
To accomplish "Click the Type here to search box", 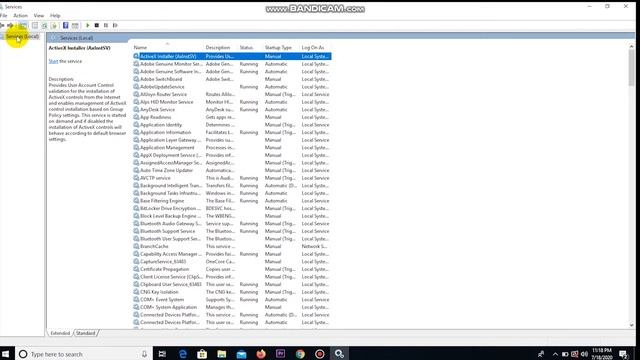I will 84,354.
